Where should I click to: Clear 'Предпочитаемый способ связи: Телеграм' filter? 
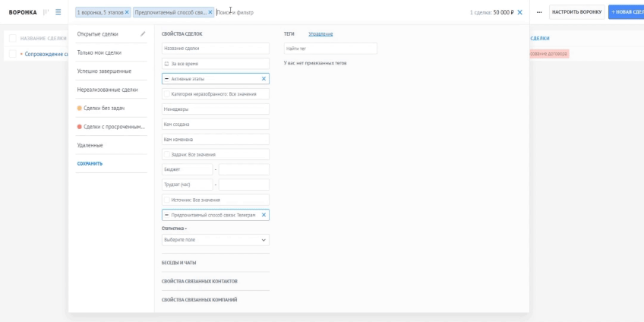click(x=264, y=215)
